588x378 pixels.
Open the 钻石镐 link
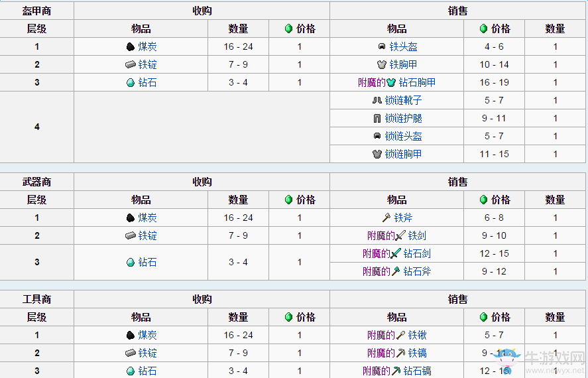(417, 371)
